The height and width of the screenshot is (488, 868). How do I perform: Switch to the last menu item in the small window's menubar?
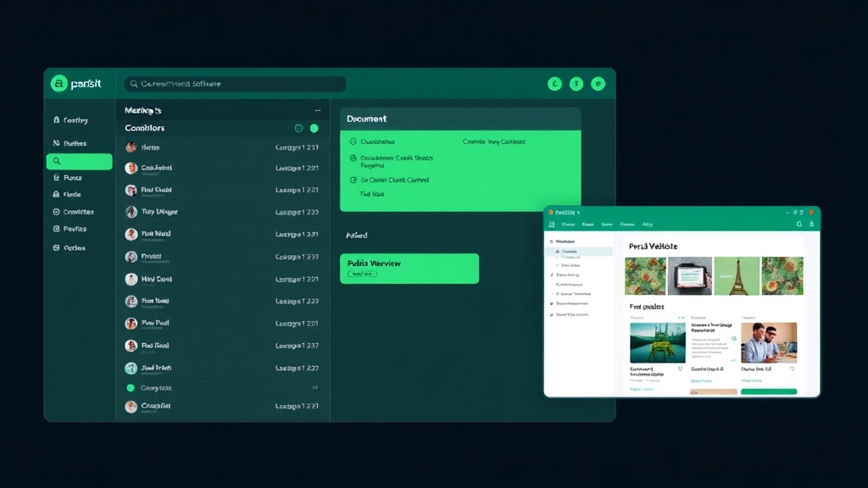[647, 225]
